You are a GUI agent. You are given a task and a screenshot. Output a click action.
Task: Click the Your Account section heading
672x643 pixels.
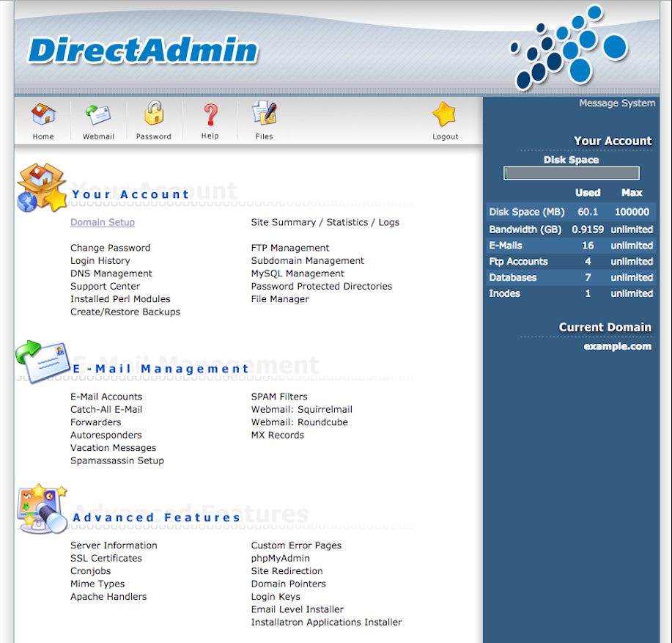pyautogui.click(x=130, y=194)
